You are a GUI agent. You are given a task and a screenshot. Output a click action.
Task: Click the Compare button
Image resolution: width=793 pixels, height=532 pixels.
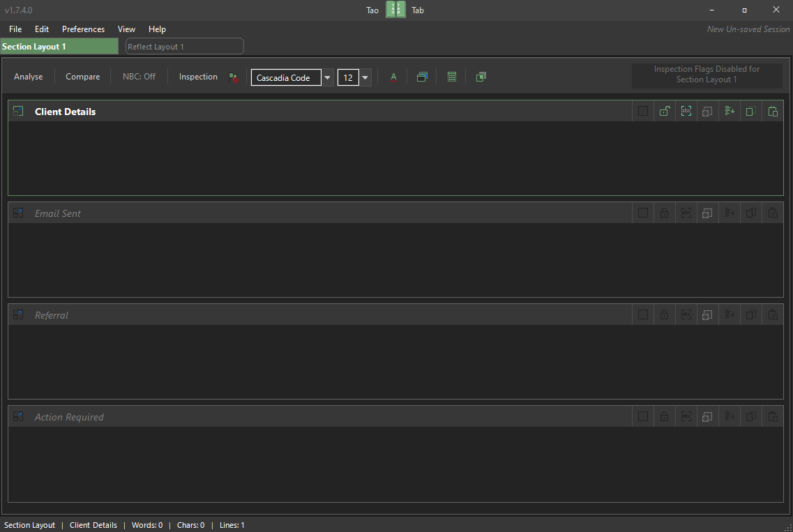pos(82,77)
